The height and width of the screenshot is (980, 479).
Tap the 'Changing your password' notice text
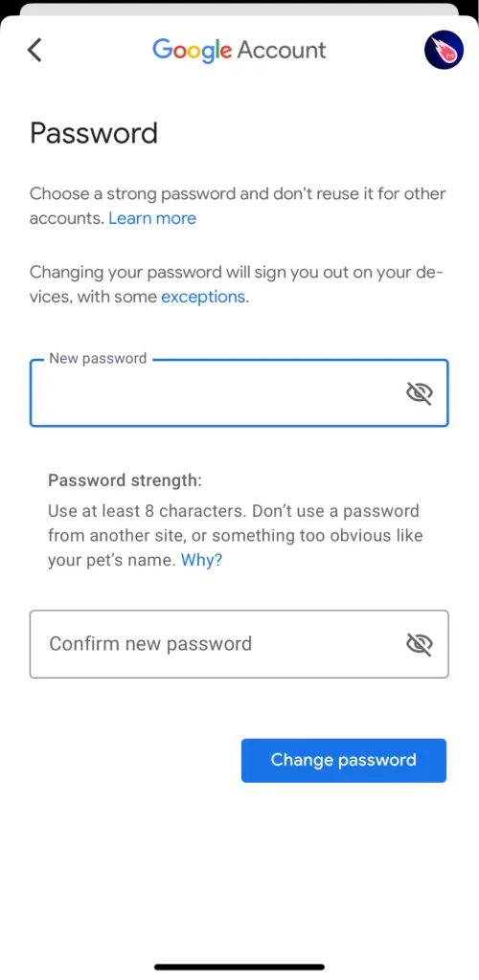pyautogui.click(x=237, y=285)
